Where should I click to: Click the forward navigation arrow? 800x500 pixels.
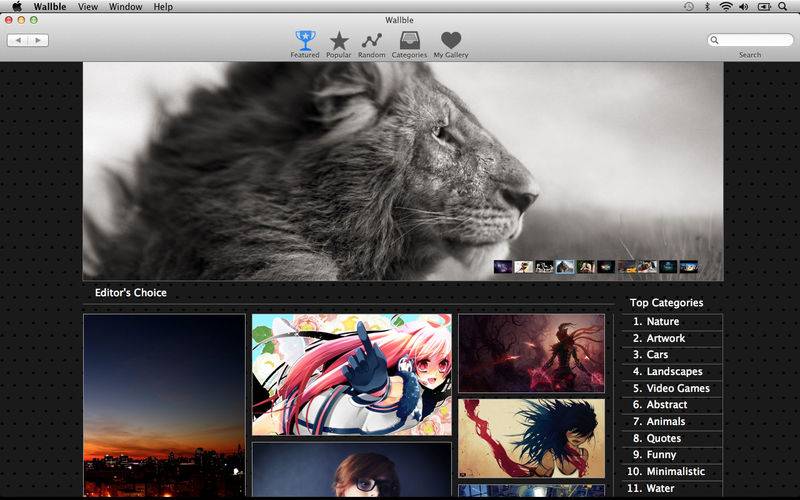pos(38,40)
